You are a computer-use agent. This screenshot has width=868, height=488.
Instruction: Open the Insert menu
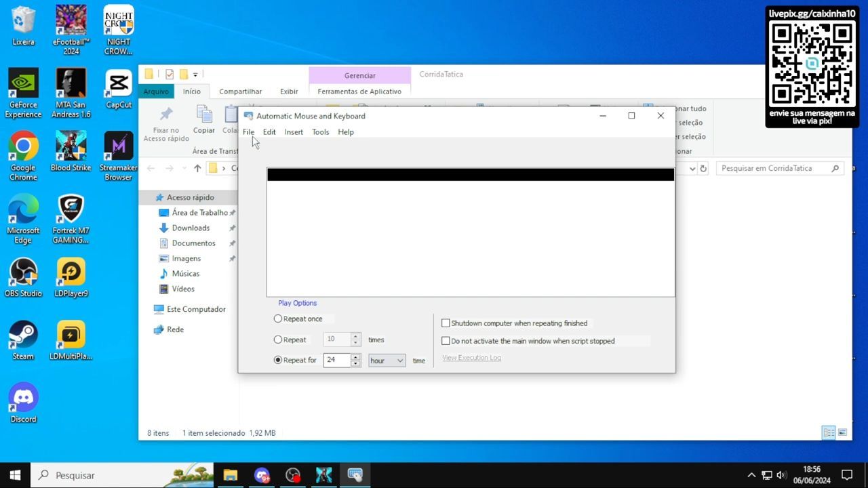click(x=294, y=132)
